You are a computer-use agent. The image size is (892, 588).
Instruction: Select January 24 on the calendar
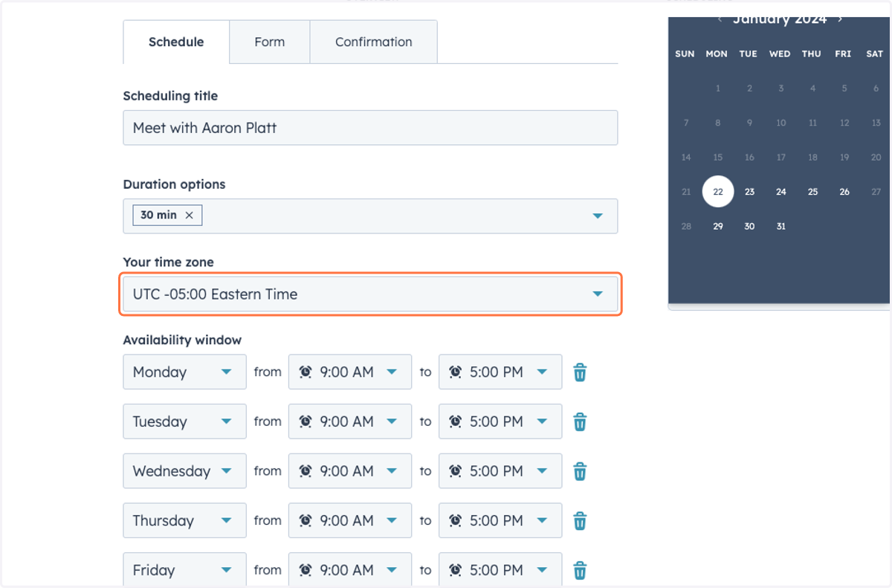(781, 192)
